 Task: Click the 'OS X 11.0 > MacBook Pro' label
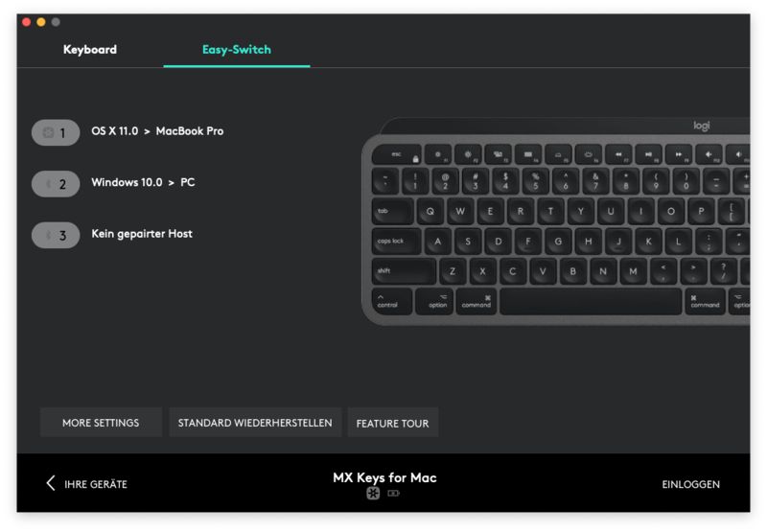coord(157,131)
